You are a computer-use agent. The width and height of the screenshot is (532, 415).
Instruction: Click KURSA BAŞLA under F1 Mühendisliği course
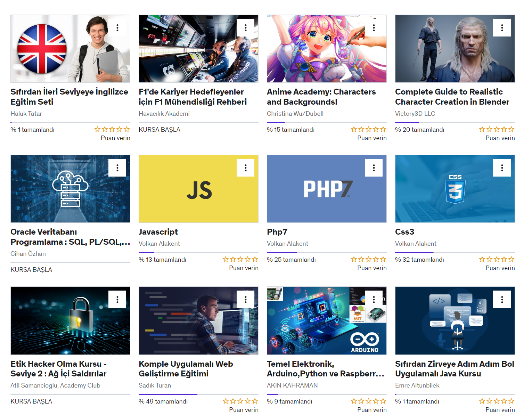point(159,130)
